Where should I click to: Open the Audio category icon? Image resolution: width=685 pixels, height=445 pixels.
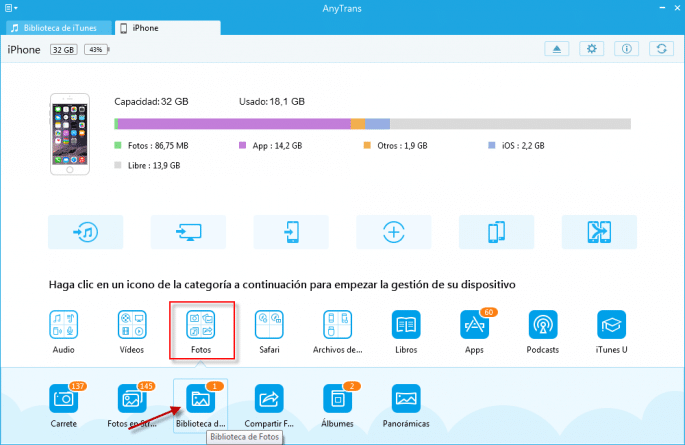click(x=64, y=326)
